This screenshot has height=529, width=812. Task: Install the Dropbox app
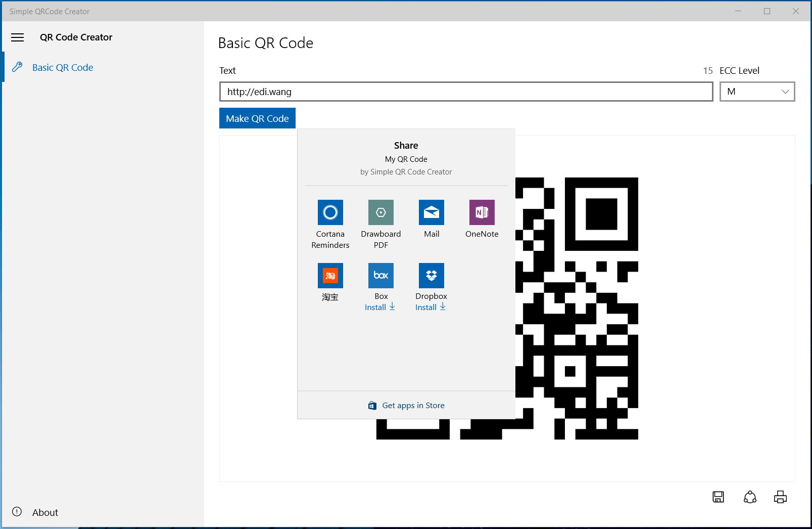pos(431,307)
